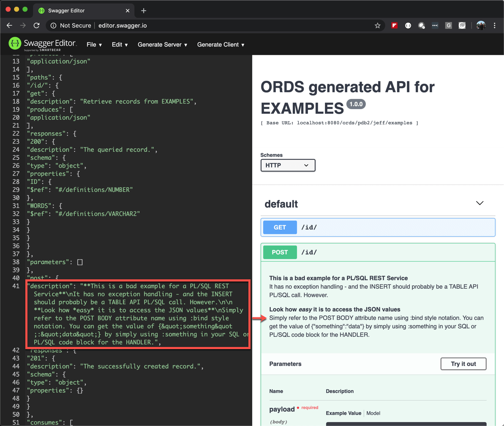Collapse the POST /id/ operation
The height and width of the screenshot is (426, 504).
click(378, 252)
